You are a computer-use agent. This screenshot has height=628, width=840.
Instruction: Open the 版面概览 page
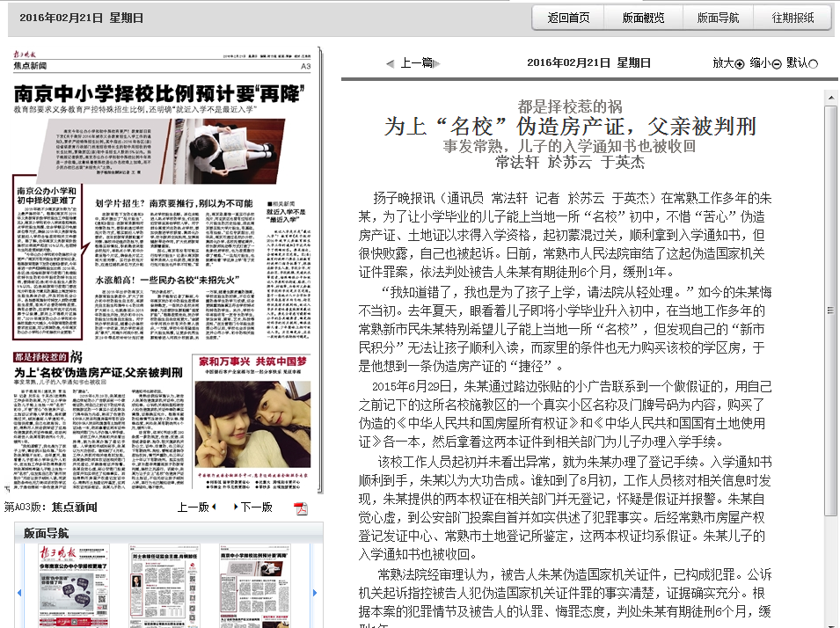coord(643,18)
